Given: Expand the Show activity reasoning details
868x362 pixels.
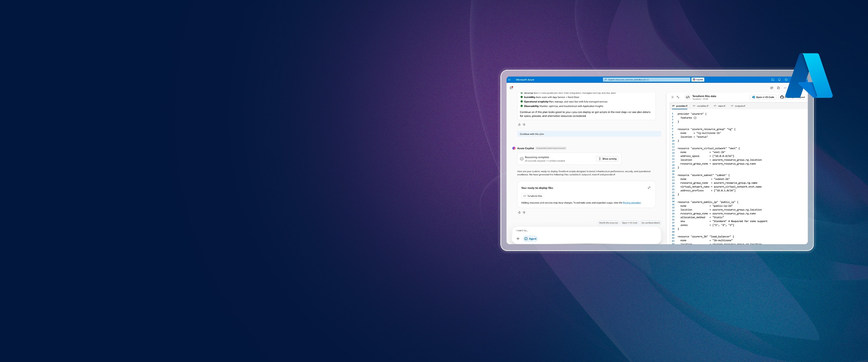Looking at the screenshot, I should click(x=607, y=159).
